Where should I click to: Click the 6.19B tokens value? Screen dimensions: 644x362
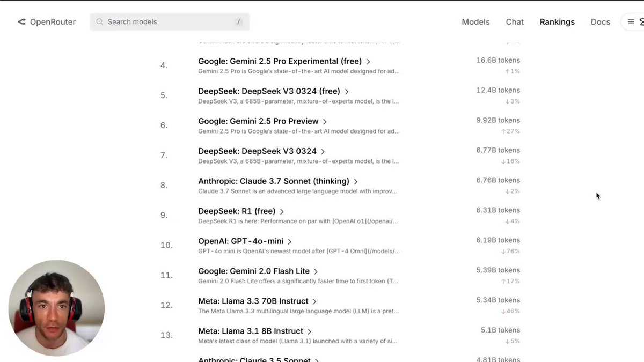click(498, 240)
